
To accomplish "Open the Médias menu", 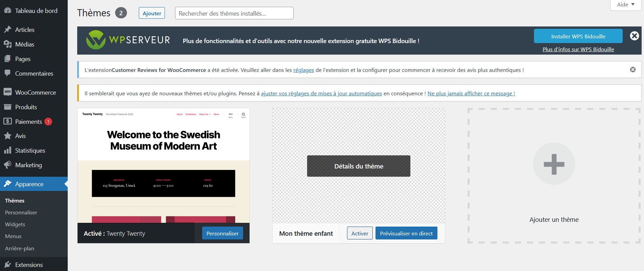I will click(34, 44).
